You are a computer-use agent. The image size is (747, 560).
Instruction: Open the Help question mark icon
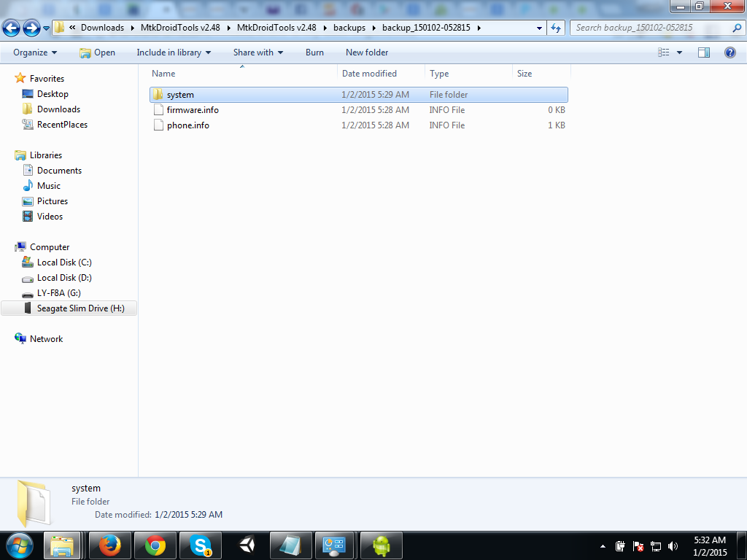tap(729, 52)
